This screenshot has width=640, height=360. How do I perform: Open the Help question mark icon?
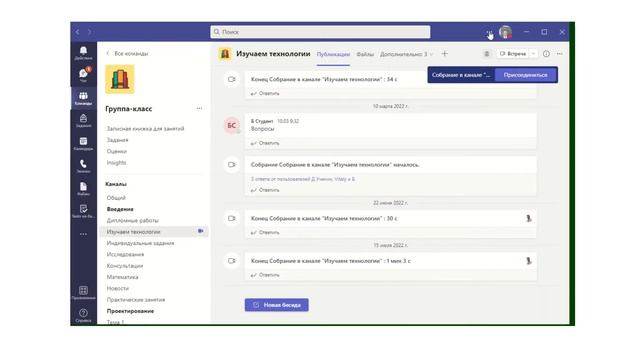pyautogui.click(x=83, y=315)
